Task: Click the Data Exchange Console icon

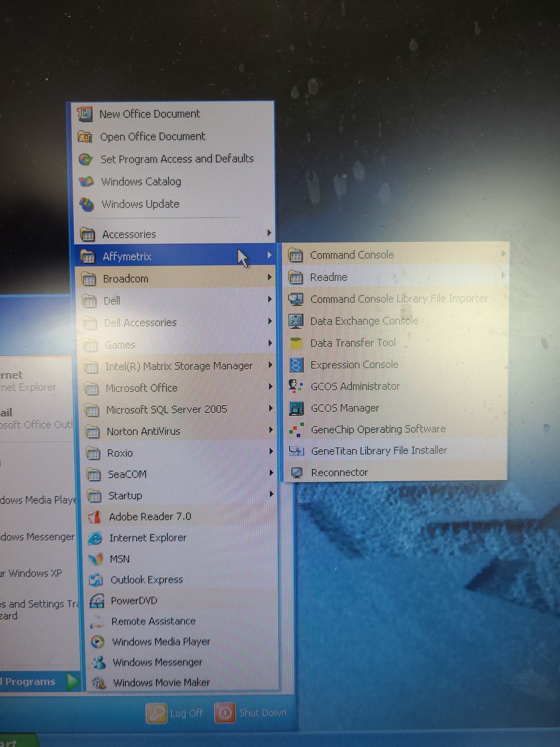Action: pyautogui.click(x=296, y=321)
